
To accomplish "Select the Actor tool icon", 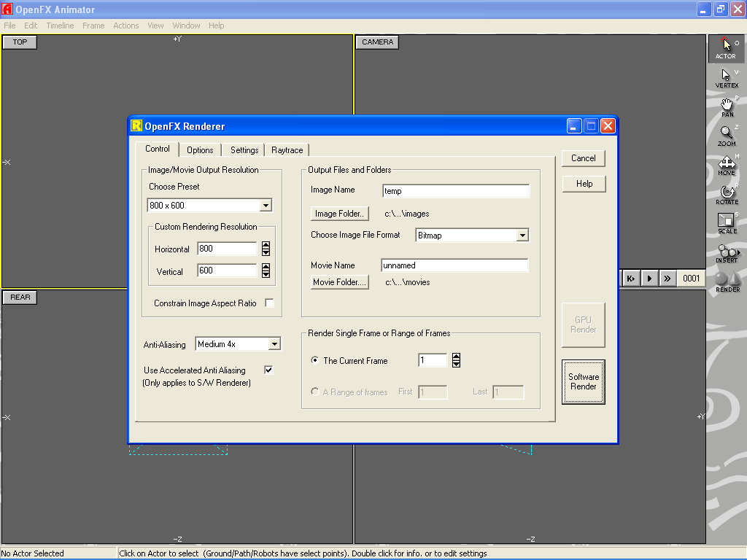I will pos(726,49).
